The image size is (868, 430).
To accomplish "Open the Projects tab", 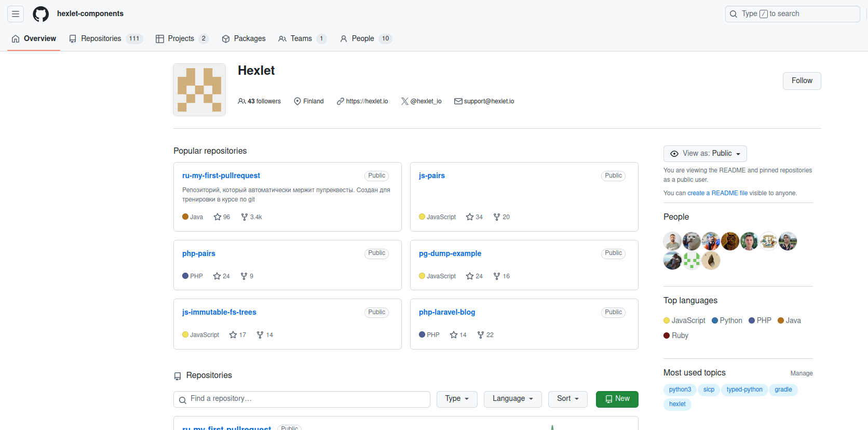I will (x=182, y=38).
